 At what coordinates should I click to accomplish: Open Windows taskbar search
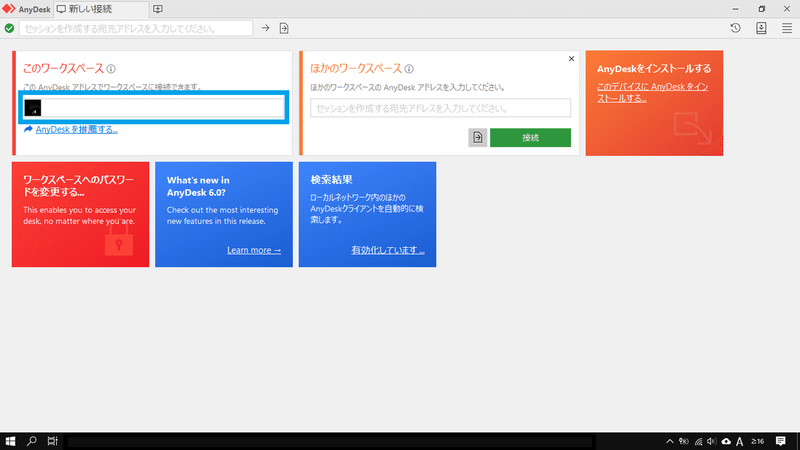32,441
